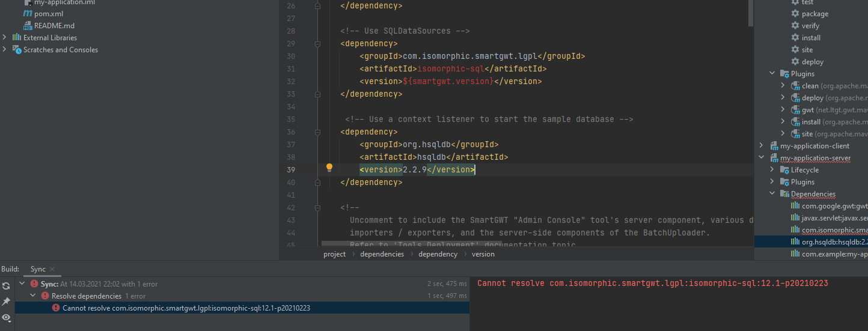868x331 pixels.
Task: Click the javax.servlet dependency library icon
Action: click(795, 218)
